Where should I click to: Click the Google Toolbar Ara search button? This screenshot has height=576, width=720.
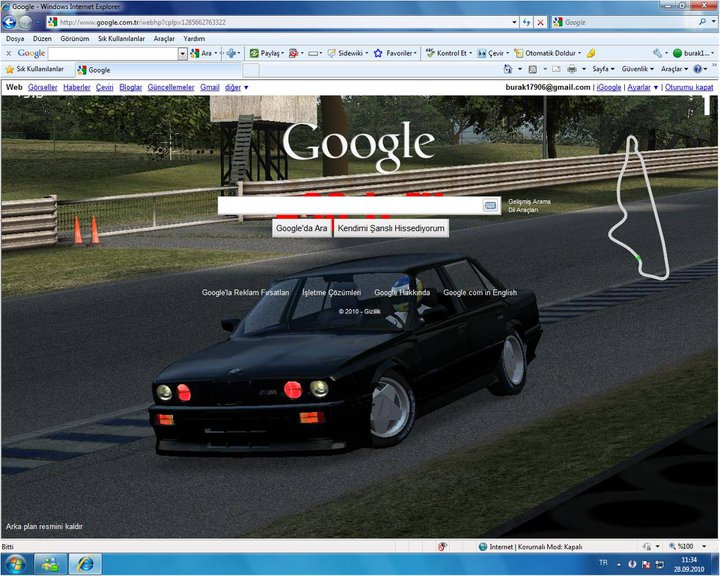pyautogui.click(x=201, y=53)
